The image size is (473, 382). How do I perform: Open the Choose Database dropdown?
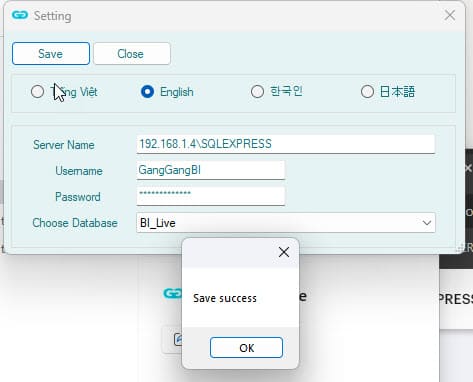(x=286, y=223)
